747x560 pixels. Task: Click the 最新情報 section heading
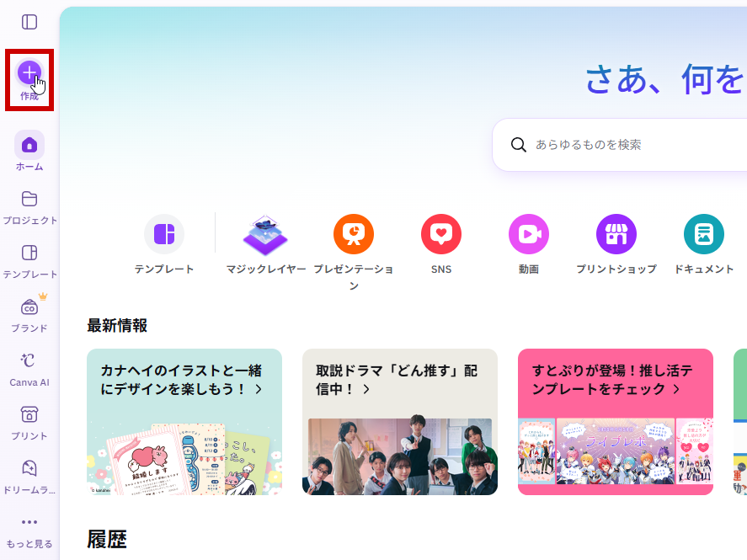pos(117,326)
